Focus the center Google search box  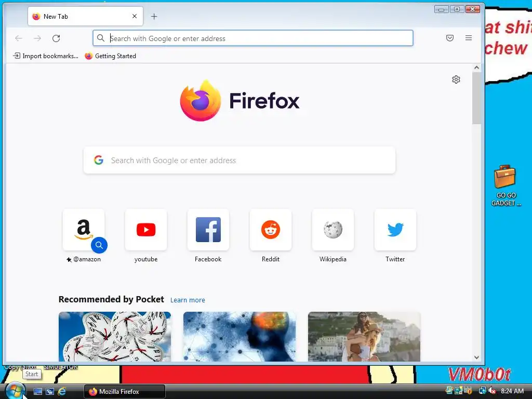click(x=239, y=160)
